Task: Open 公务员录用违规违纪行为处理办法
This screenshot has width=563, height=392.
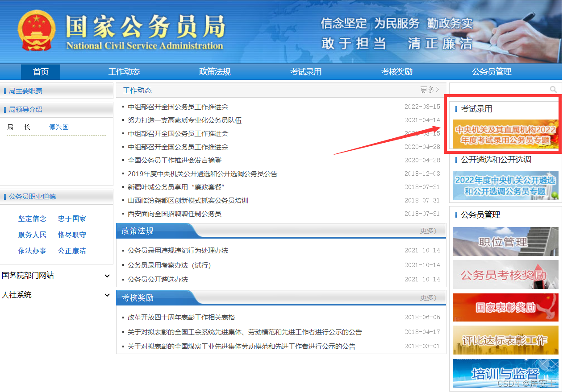Action: 178,251
